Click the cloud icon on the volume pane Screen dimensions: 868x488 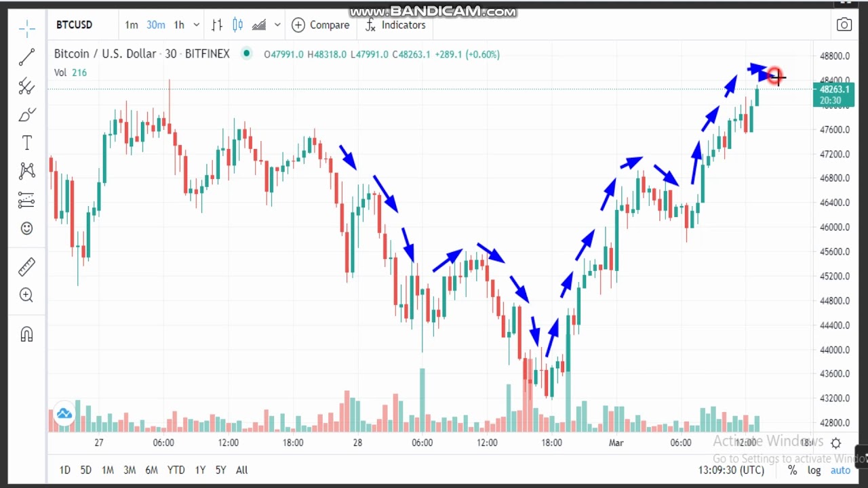pyautogui.click(x=64, y=413)
